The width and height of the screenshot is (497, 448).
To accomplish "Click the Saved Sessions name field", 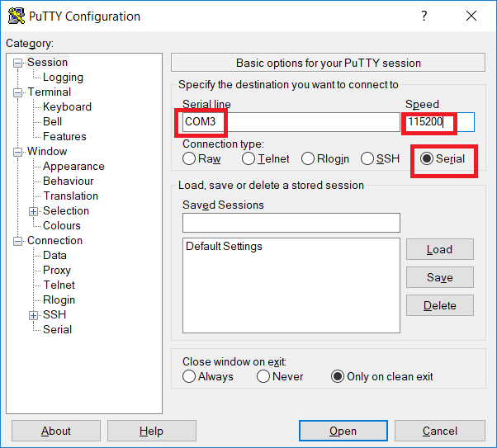I will click(x=291, y=223).
